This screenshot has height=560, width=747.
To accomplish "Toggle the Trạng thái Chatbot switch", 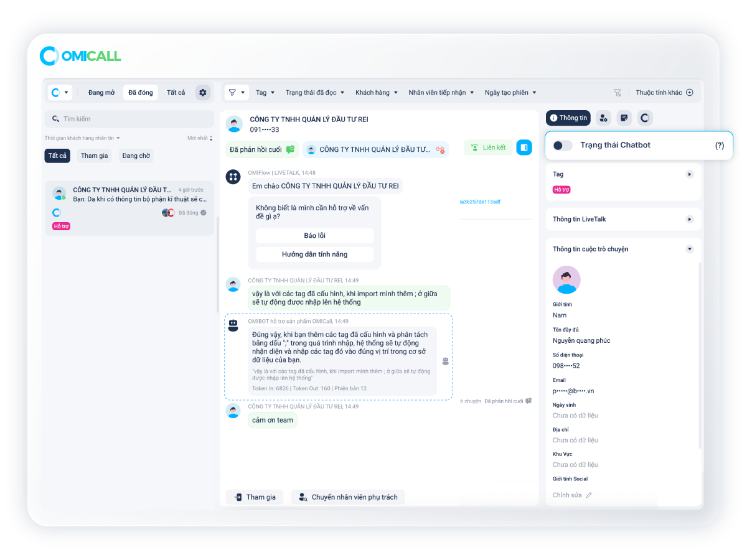I will (563, 145).
